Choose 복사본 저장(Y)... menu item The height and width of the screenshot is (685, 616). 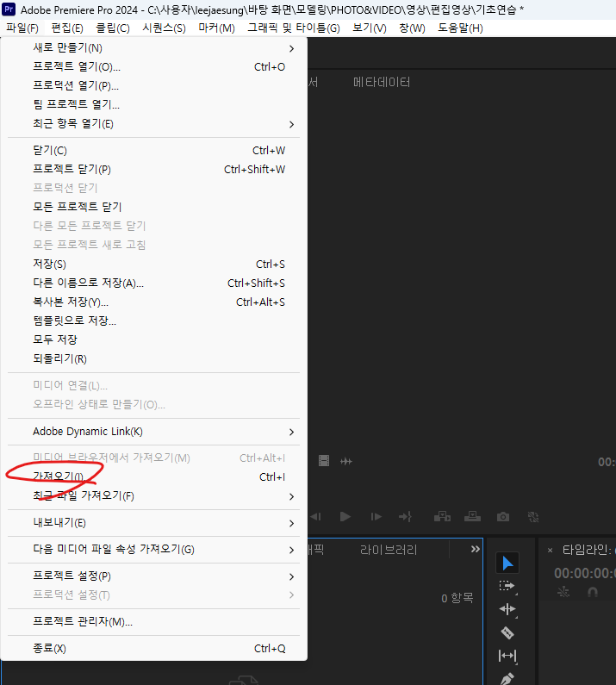click(153, 302)
